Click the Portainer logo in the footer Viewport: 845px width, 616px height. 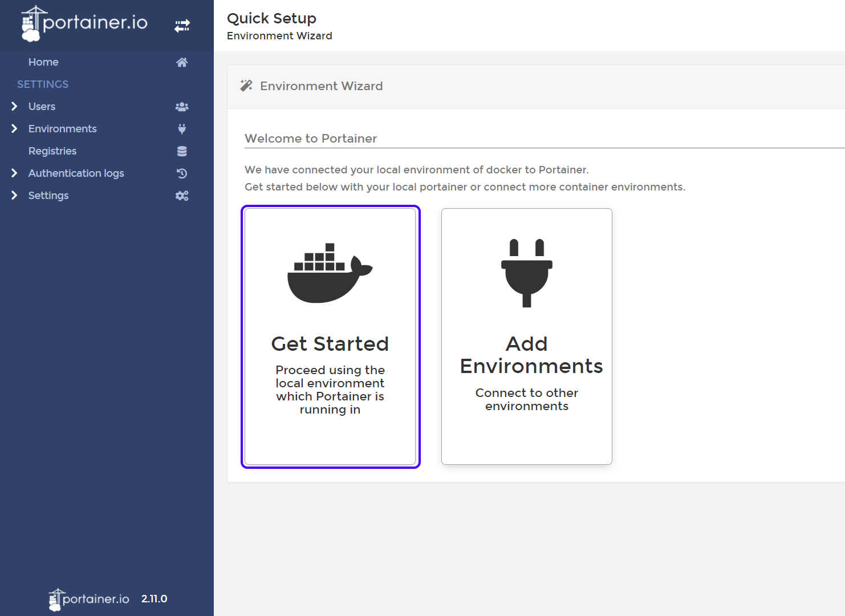point(90,599)
